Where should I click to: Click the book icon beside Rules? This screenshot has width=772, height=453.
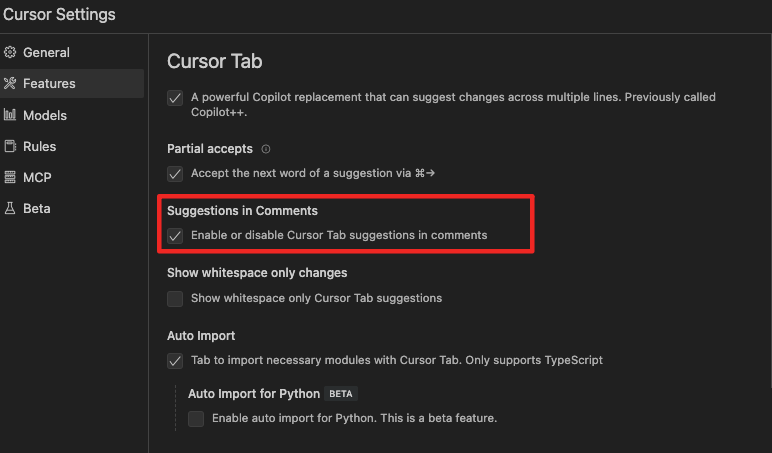click(10, 146)
